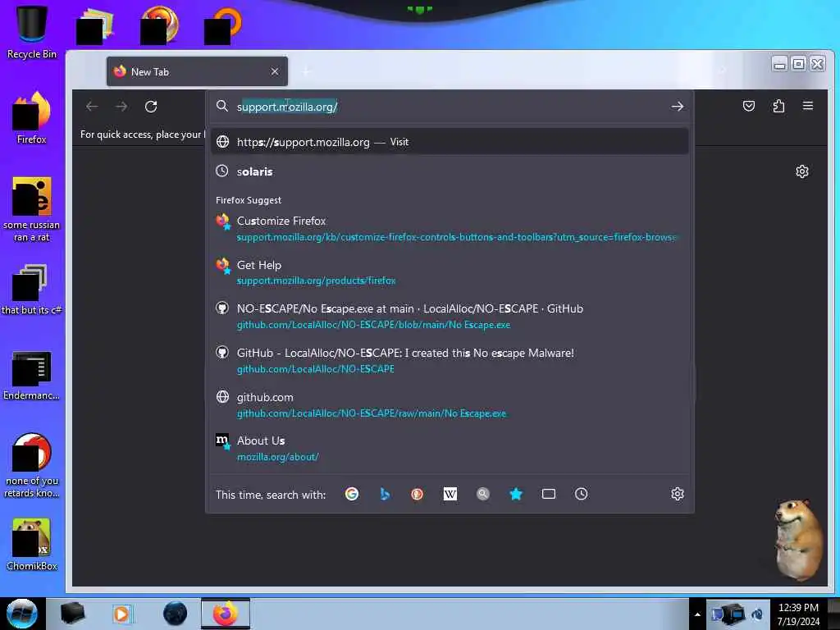
Task: Open the Firefox hamburger application menu
Action: 808,106
